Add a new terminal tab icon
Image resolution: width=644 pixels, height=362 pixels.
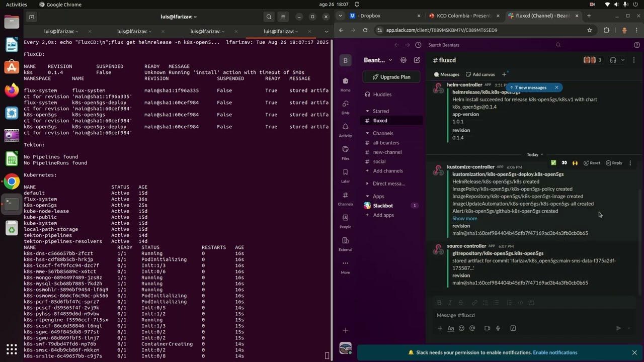(x=31, y=17)
